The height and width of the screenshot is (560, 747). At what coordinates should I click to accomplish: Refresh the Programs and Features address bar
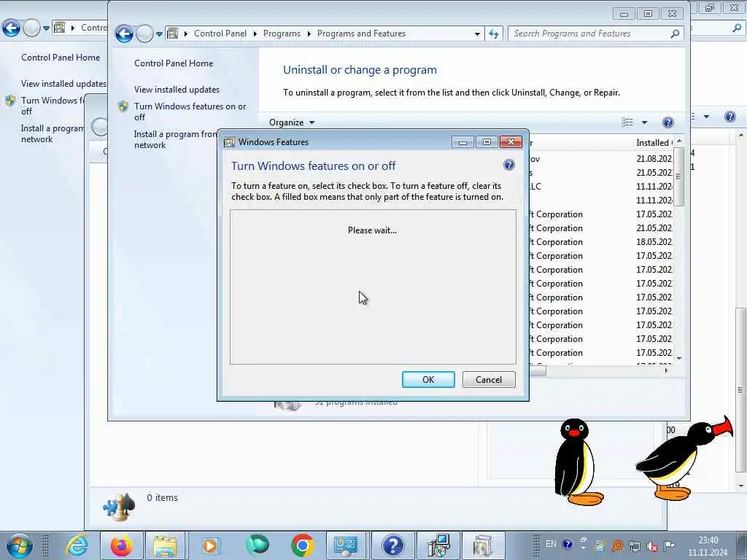click(494, 34)
